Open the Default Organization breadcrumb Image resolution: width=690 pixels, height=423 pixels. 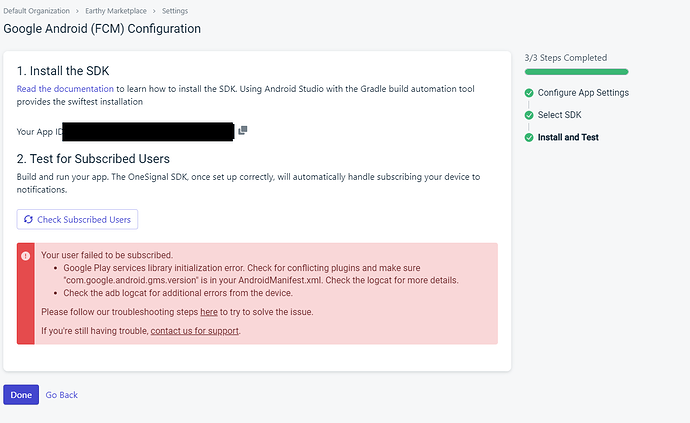37,11
